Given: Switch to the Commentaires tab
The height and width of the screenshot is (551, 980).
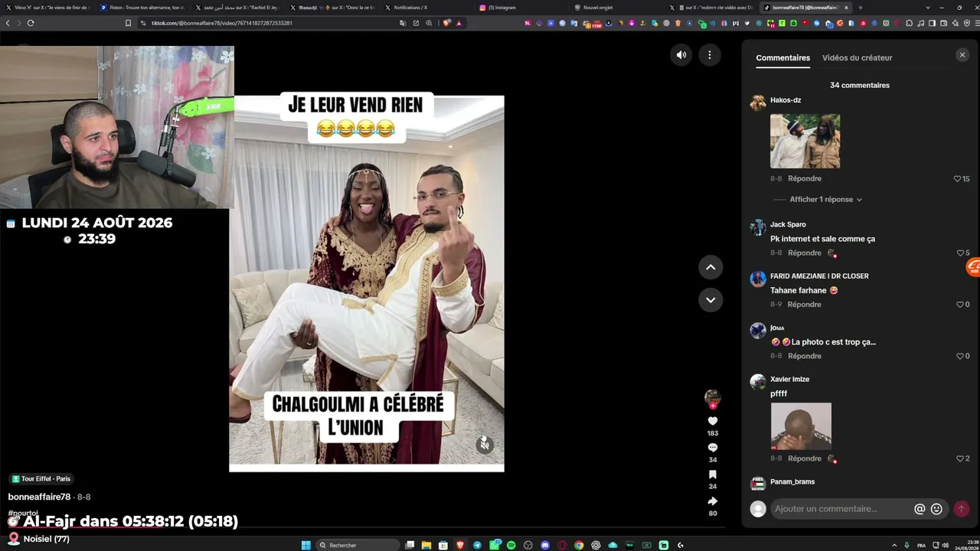Looking at the screenshot, I should (x=782, y=58).
